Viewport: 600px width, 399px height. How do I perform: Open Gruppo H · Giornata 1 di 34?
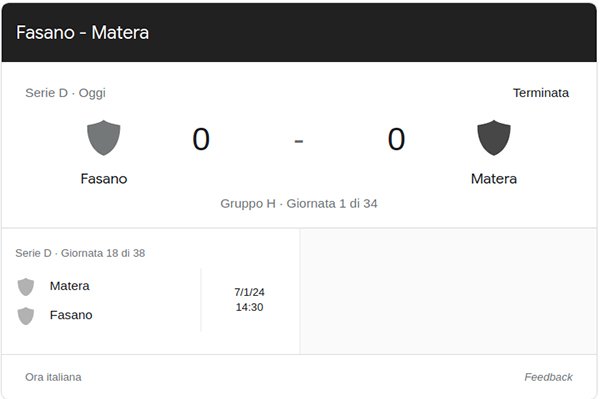point(299,204)
